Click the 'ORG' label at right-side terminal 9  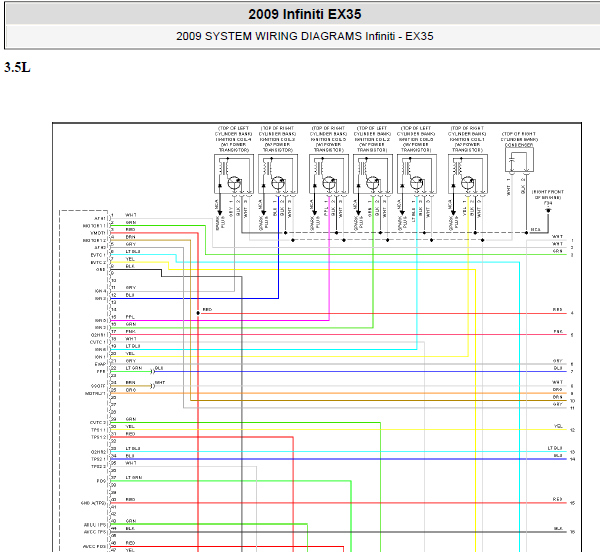[x=558, y=389]
